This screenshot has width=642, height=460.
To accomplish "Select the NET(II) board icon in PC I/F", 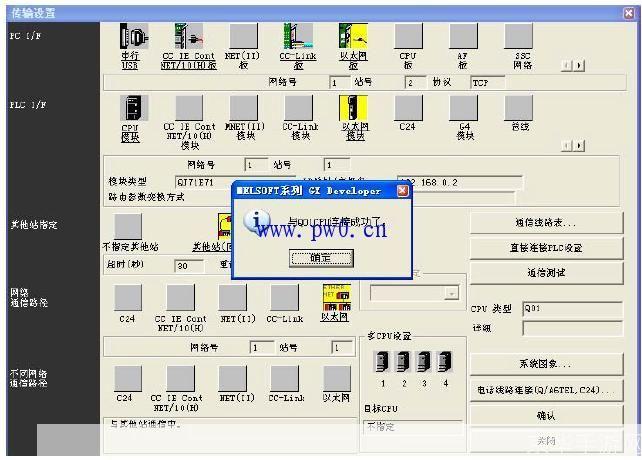I will [x=244, y=36].
